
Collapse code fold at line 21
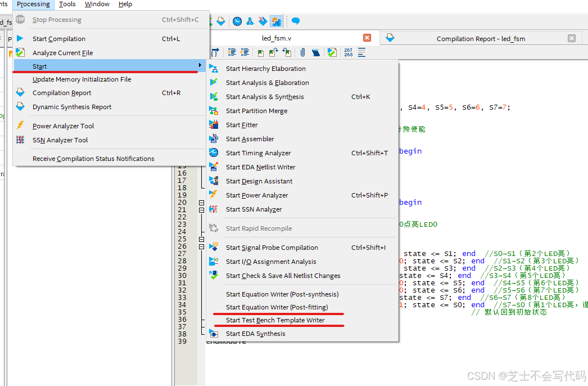pos(201,210)
